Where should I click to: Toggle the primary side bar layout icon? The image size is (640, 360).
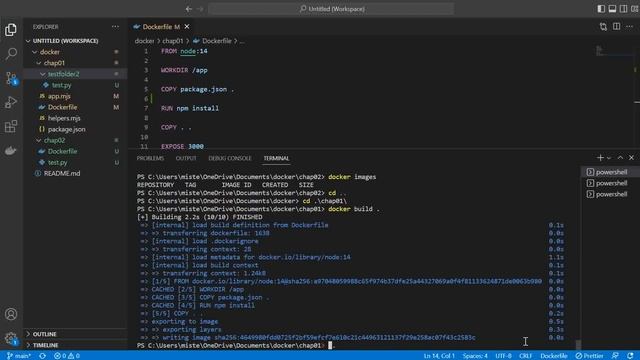[601, 9]
